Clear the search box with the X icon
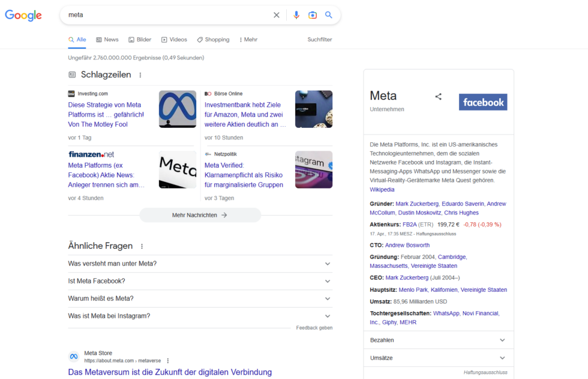The image size is (588, 379). tap(277, 15)
